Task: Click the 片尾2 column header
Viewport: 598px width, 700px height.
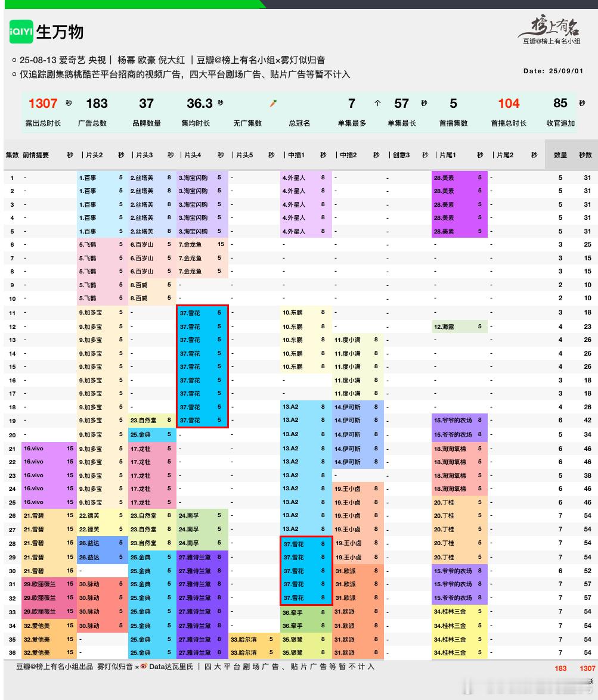Action: [x=505, y=155]
